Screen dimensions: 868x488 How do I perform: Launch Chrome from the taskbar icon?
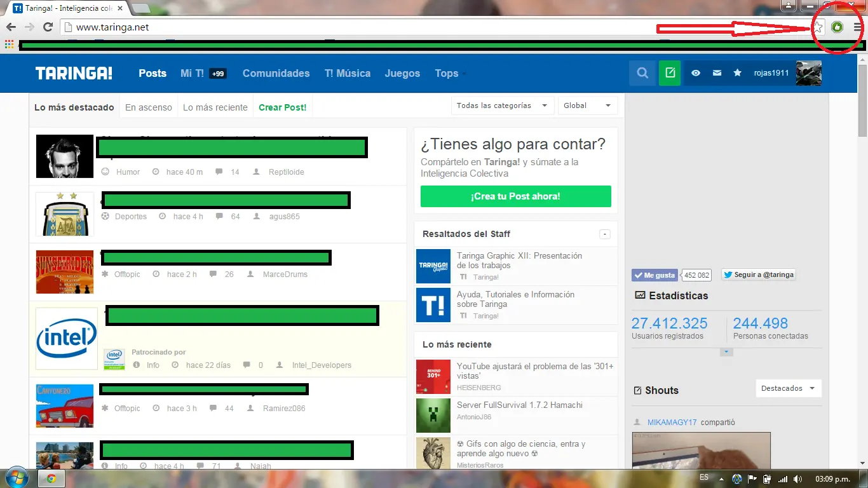pyautogui.click(x=51, y=478)
